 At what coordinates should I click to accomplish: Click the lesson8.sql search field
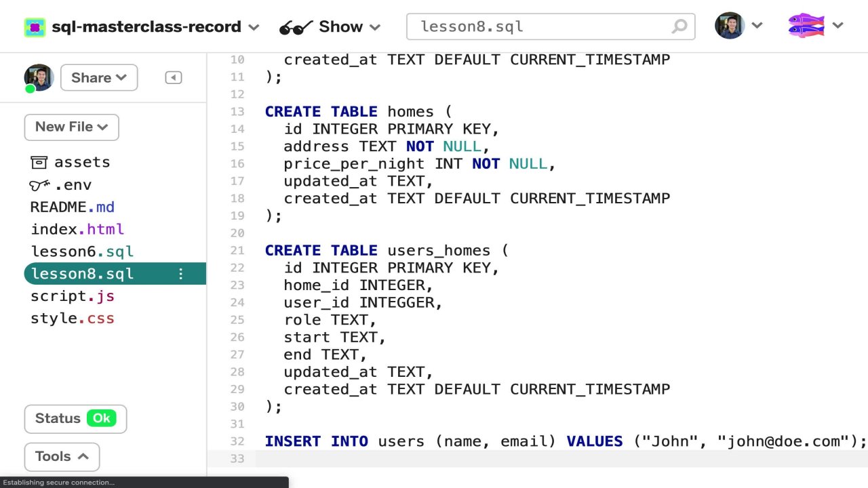[x=542, y=27]
